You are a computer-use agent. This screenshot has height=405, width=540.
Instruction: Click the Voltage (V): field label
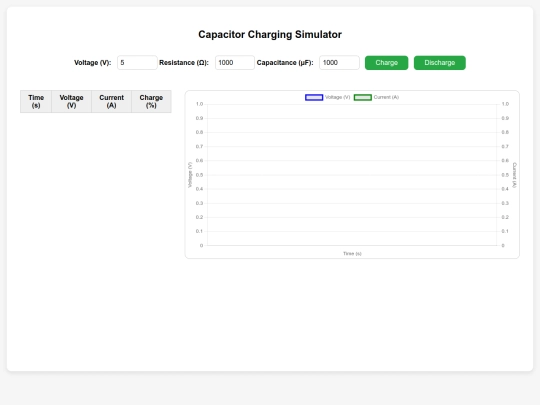click(92, 63)
